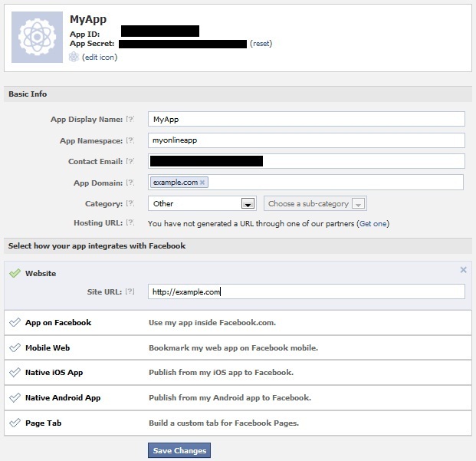The image size is (476, 461).
Task: Click 'Publish from my Android app to Facebook.' text
Action: (230, 398)
